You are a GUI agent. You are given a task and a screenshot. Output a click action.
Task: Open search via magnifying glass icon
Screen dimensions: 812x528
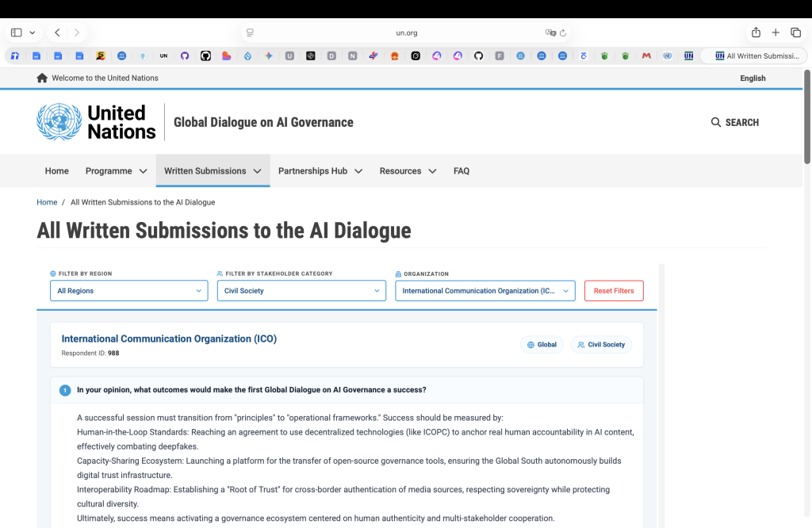[x=716, y=122]
